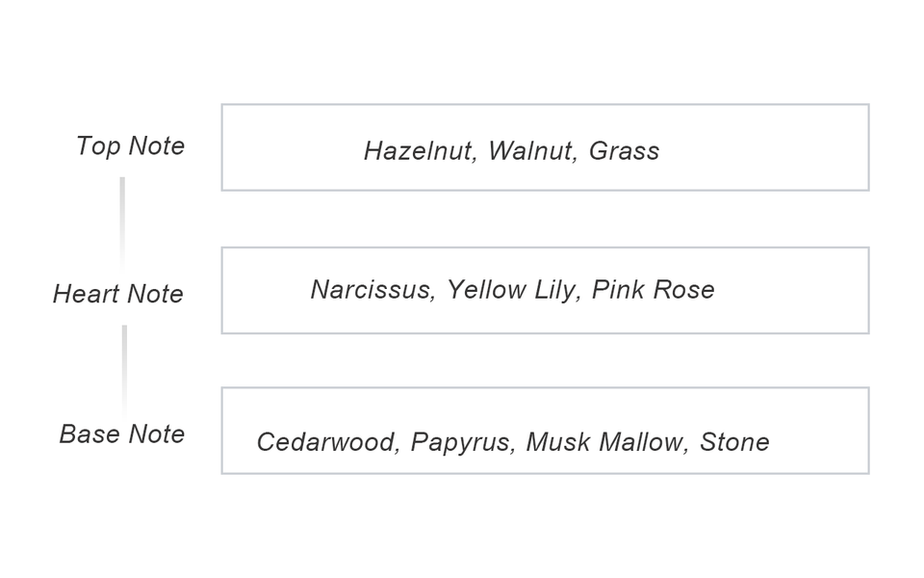This screenshot has width=924, height=578.
Task: Click Musk Mallow in the base note box
Action: point(605,442)
